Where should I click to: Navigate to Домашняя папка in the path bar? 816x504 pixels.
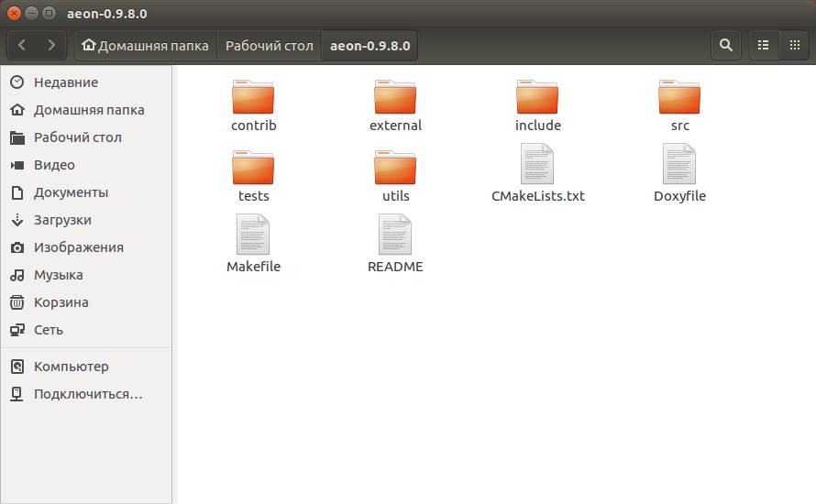(146, 45)
